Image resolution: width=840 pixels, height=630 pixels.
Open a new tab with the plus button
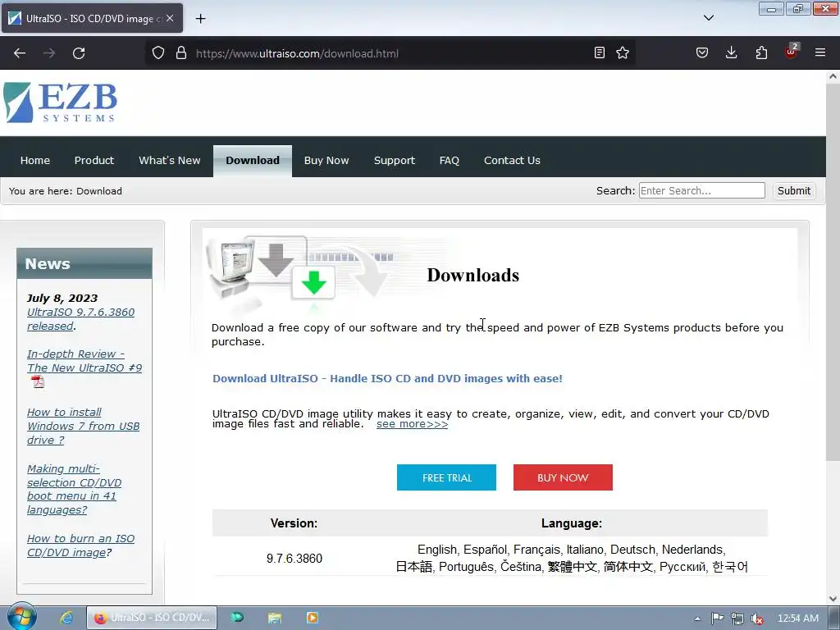(x=200, y=19)
